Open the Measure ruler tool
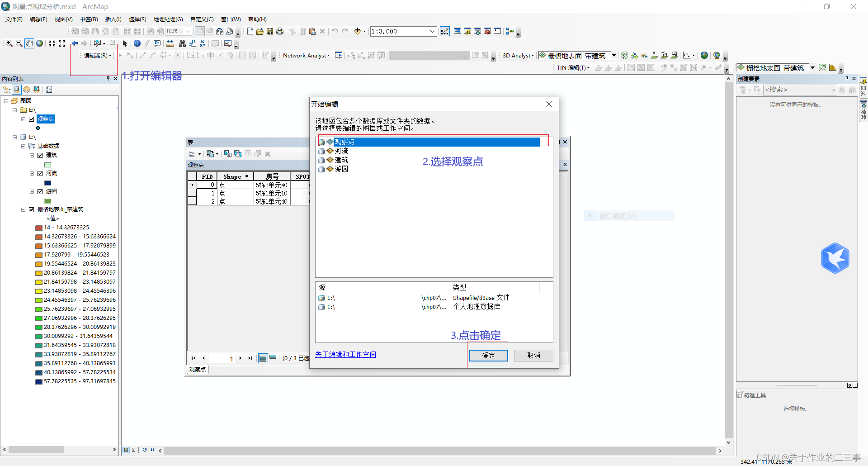This screenshot has width=868, height=466. click(170, 43)
